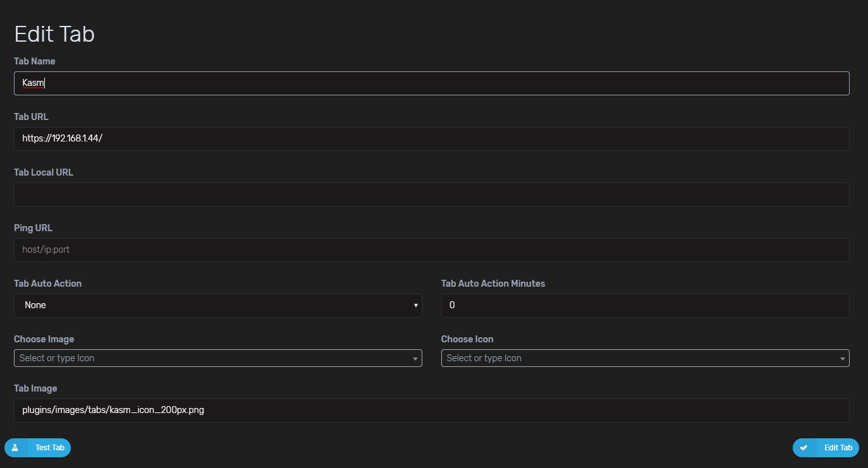Click the Tab Auto Action caret arrow
The image size is (868, 468).
pos(415,306)
